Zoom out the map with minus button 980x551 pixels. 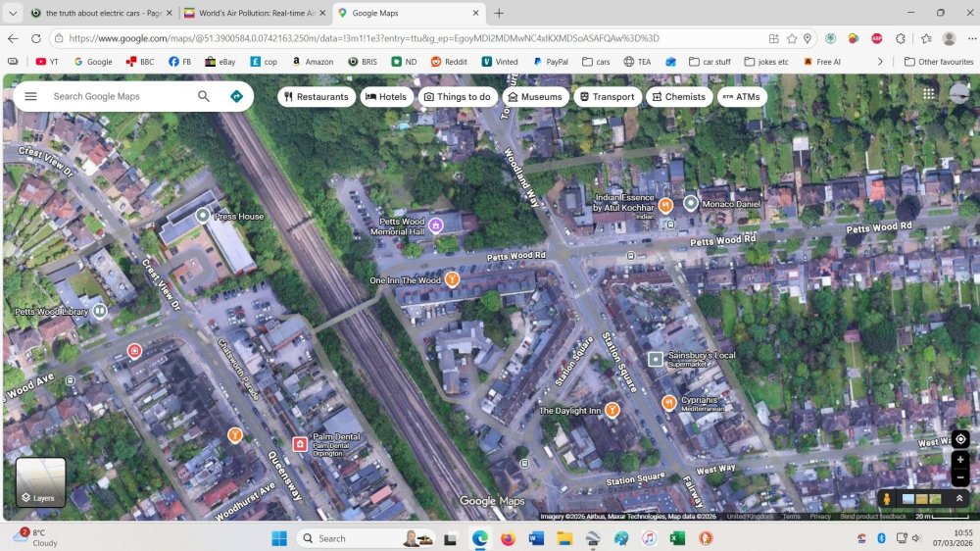(x=960, y=477)
